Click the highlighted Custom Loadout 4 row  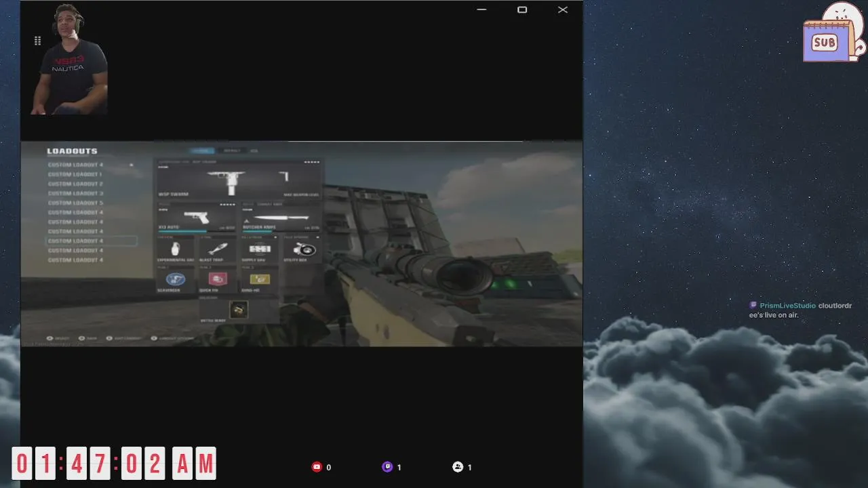91,241
